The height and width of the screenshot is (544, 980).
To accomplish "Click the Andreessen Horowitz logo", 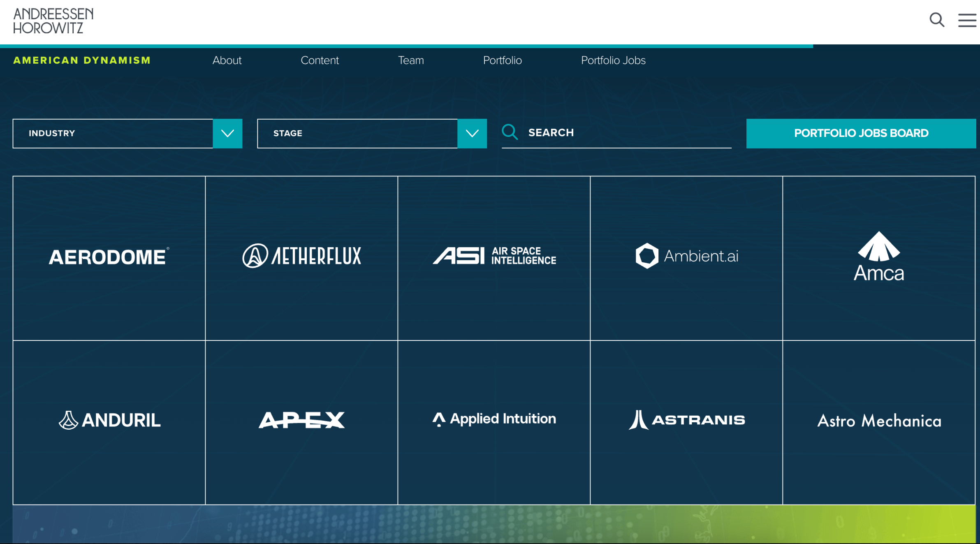I will click(x=53, y=21).
